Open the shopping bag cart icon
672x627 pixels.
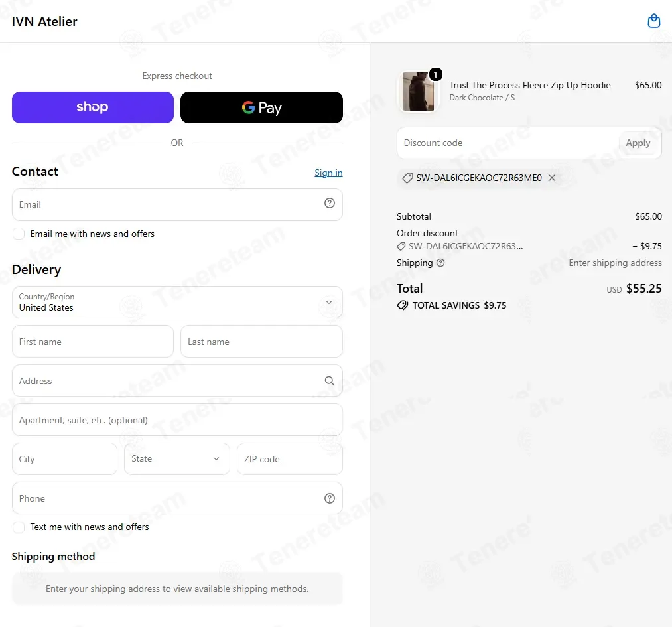tap(653, 21)
